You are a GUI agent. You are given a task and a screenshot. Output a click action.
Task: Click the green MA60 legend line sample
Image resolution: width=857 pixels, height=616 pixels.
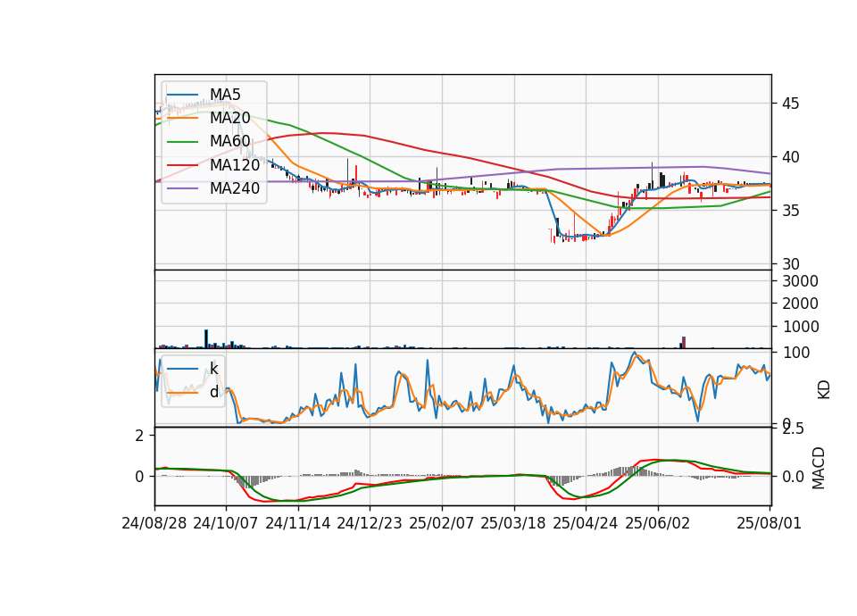coord(182,142)
